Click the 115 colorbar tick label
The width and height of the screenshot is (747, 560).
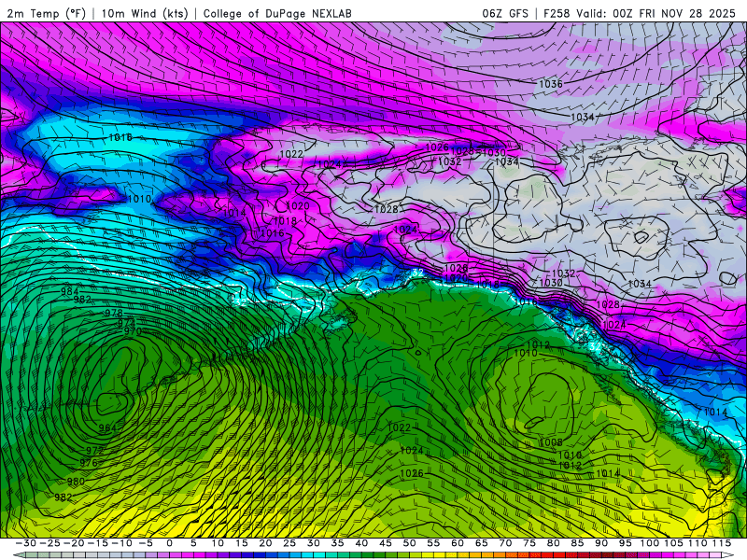tap(722, 543)
